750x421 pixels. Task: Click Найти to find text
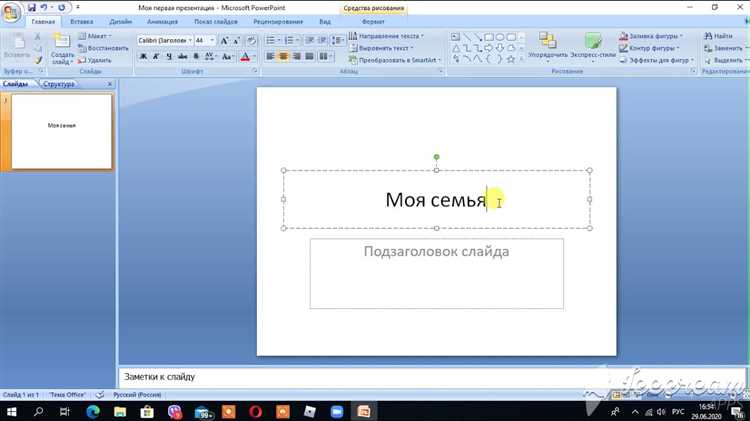pyautogui.click(x=718, y=36)
